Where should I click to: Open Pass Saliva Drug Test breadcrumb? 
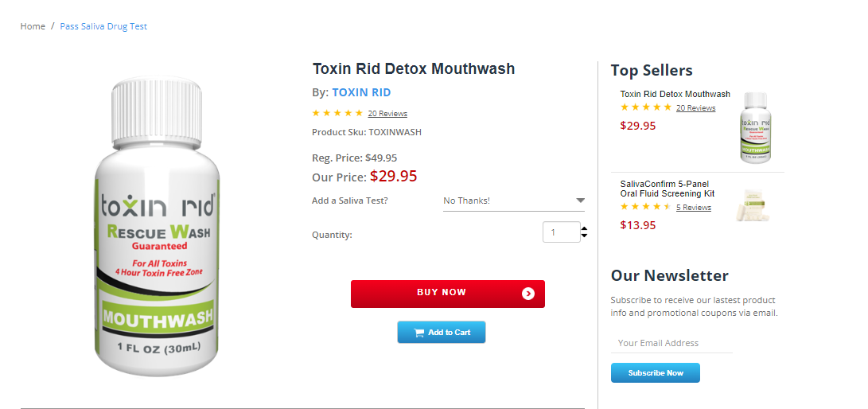pyautogui.click(x=103, y=26)
